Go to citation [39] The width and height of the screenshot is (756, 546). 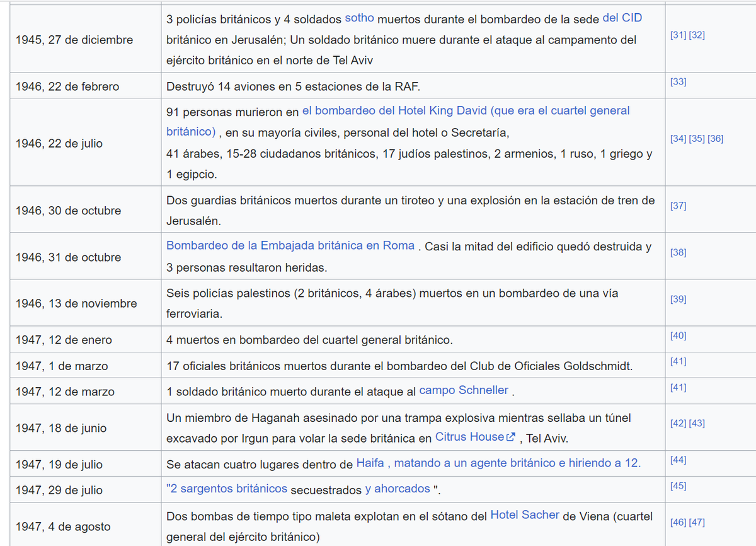[x=678, y=299]
